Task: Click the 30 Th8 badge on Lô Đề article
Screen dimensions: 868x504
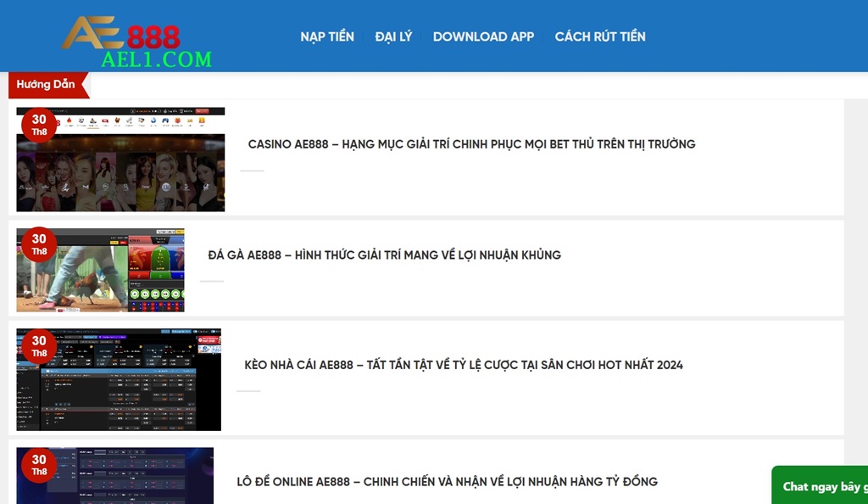Action: click(39, 465)
